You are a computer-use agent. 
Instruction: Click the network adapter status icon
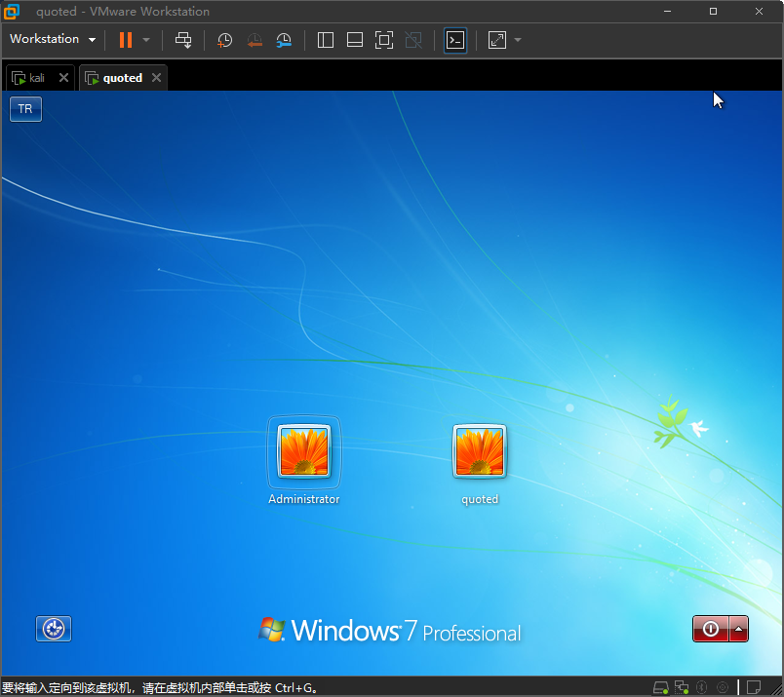coord(682,687)
